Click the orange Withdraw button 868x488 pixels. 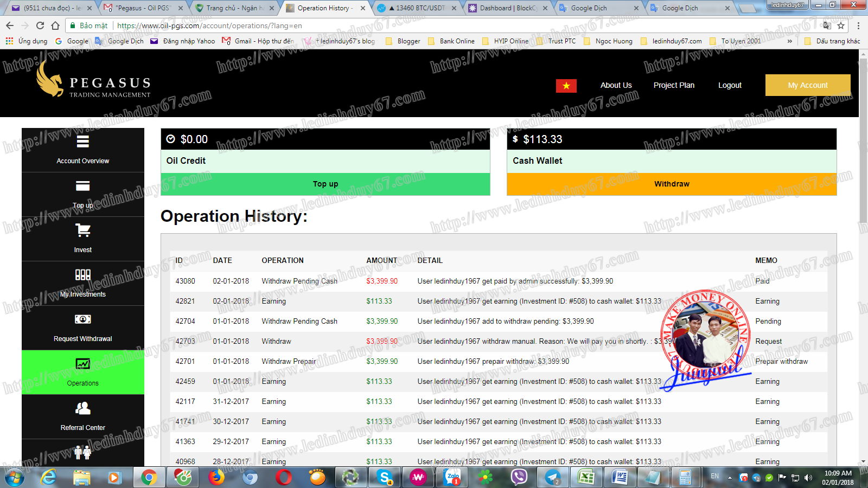point(672,184)
